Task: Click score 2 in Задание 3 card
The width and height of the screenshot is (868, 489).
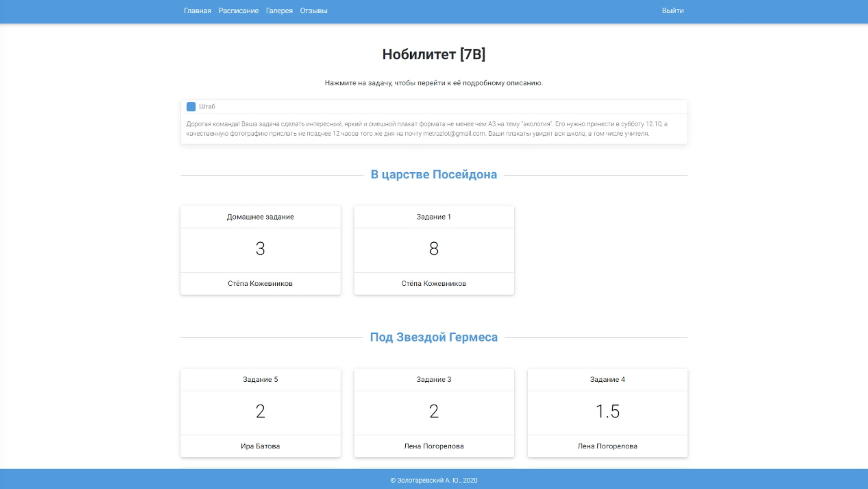Action: [434, 411]
